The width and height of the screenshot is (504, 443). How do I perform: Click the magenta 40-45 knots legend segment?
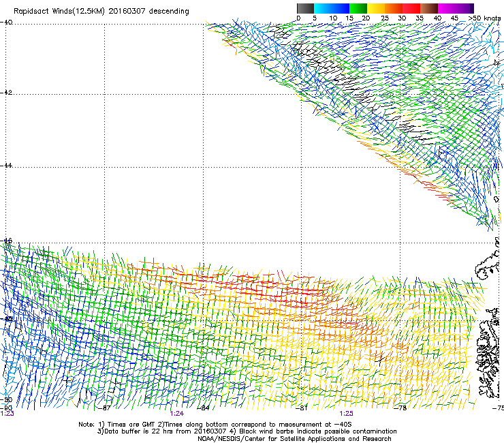point(447,8)
